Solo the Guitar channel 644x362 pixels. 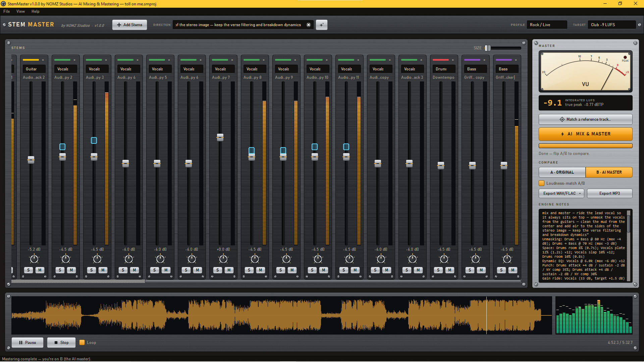point(29,270)
